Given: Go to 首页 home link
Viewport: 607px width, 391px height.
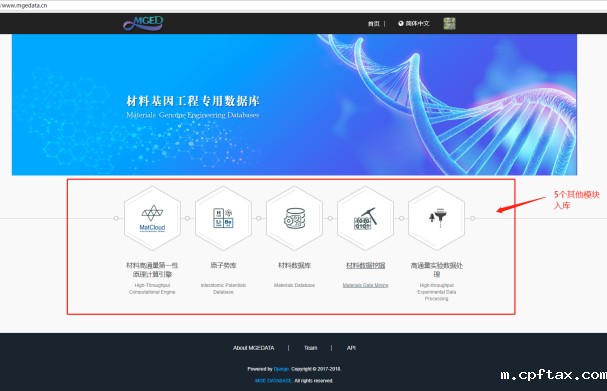Looking at the screenshot, I should pos(374,24).
